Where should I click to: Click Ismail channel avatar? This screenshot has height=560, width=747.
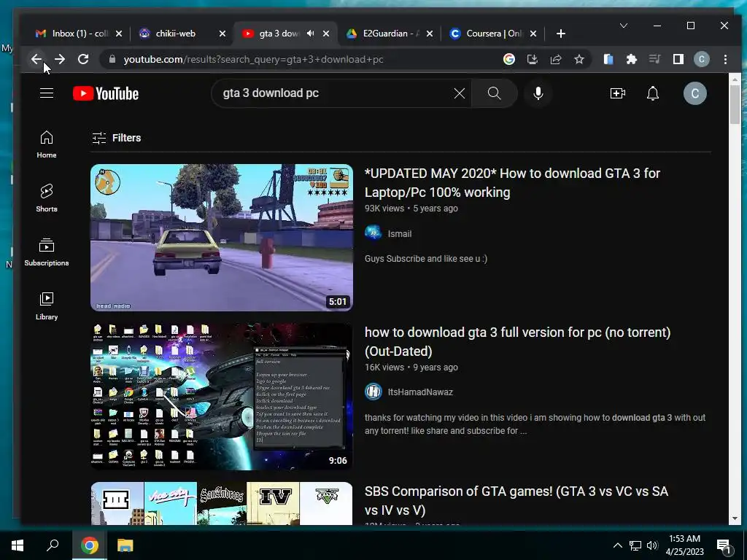pos(373,233)
